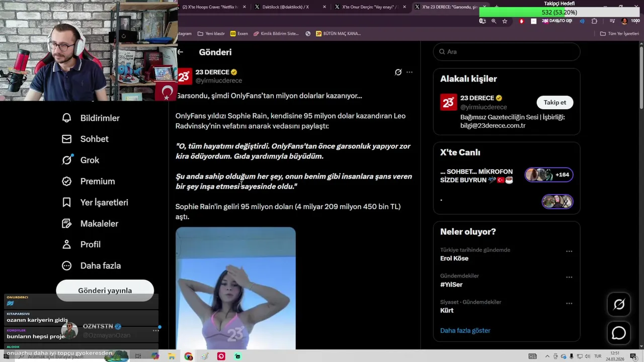Open browser extensions puzzle icon

[x=594, y=21]
